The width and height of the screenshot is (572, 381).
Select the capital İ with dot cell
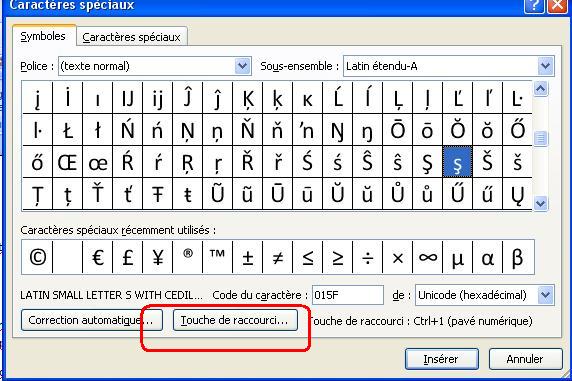pyautogui.click(x=67, y=98)
